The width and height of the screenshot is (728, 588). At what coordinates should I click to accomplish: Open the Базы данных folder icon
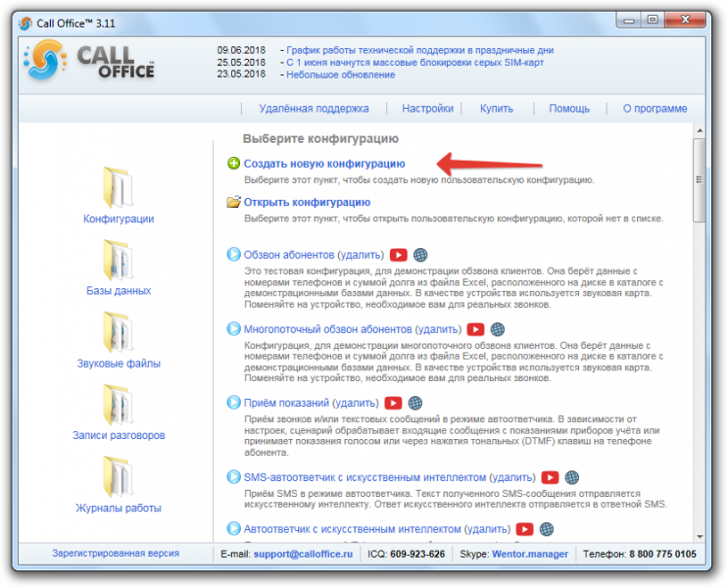(x=118, y=260)
